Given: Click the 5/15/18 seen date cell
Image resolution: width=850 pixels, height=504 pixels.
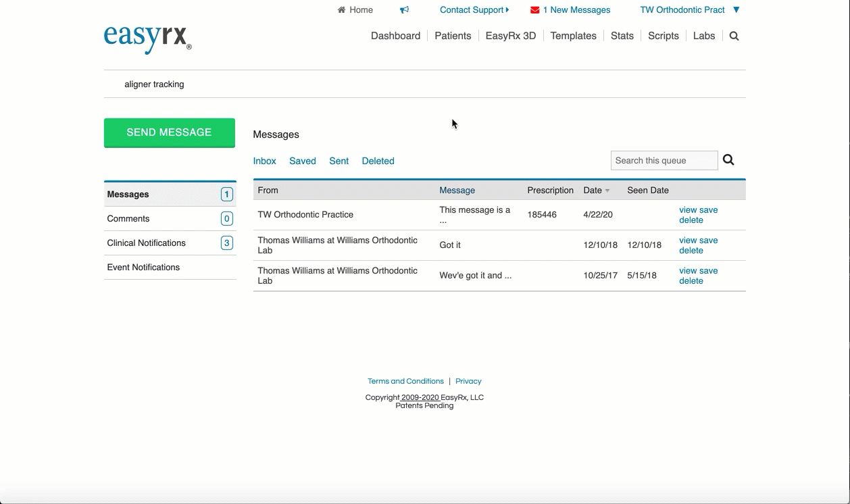Looking at the screenshot, I should (642, 276).
